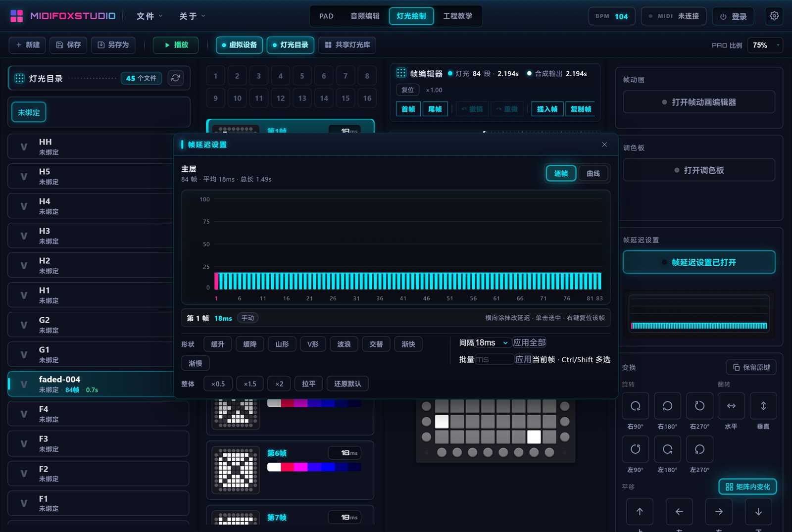Click the 播放 play button
The height and width of the screenshot is (532, 792).
coord(176,45)
